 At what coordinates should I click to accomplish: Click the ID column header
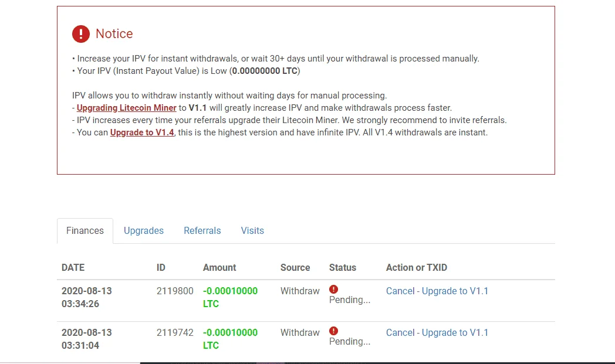tap(161, 268)
